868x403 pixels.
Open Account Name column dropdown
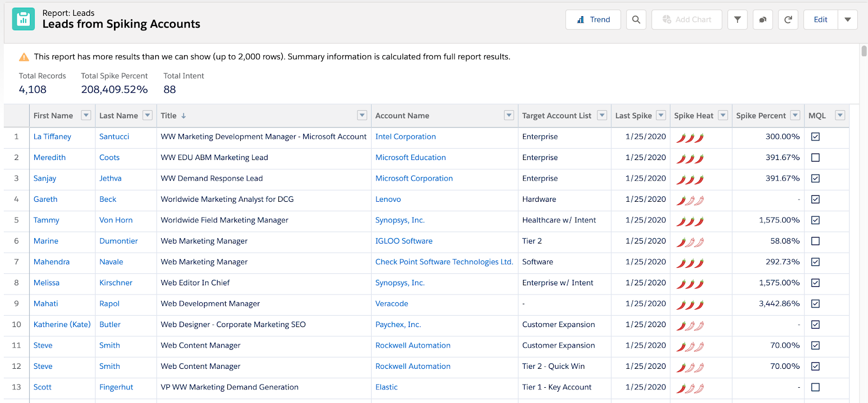point(509,115)
